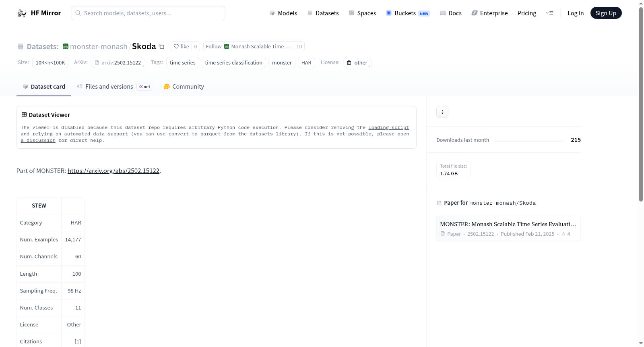Focus the search models, datasets, users field
The image size is (644, 347).
point(148,13)
